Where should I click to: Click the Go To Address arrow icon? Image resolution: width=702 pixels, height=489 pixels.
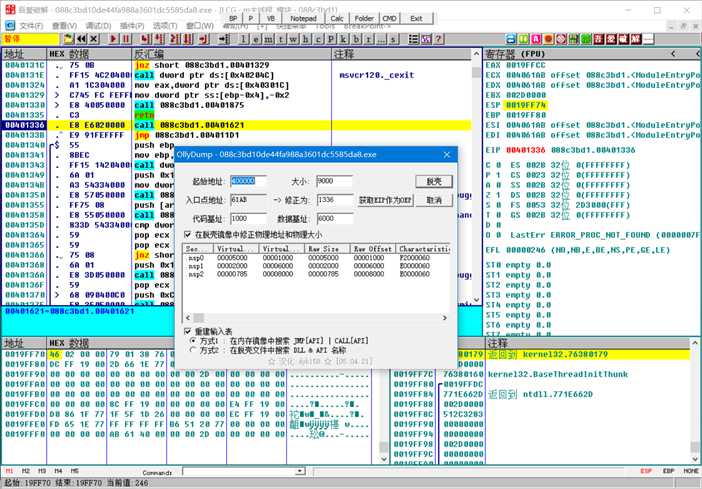(224, 39)
